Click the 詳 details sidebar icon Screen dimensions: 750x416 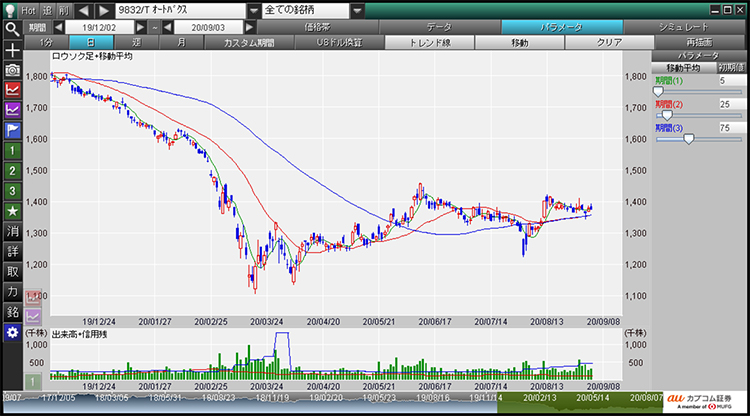point(12,252)
